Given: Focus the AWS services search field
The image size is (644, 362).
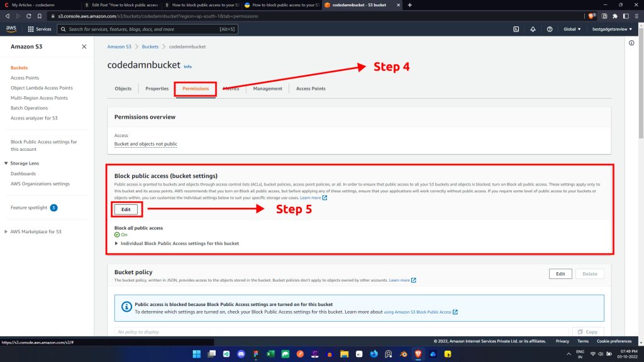Looking at the screenshot, I should [x=147, y=29].
